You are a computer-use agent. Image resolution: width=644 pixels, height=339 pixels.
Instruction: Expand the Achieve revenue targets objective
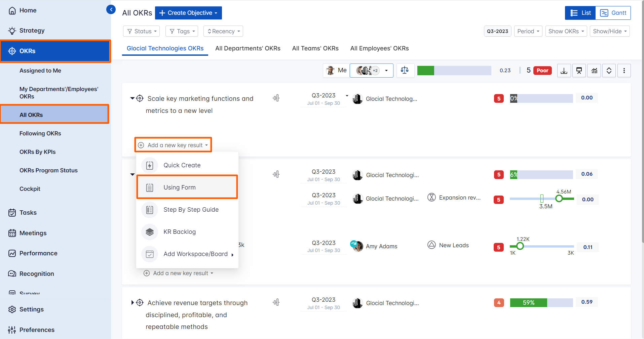[x=132, y=303]
